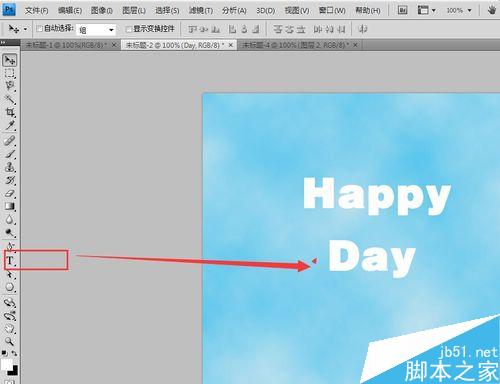The width and height of the screenshot is (500, 384).
Task: Select the Eyedropper tool
Action: pos(10,126)
